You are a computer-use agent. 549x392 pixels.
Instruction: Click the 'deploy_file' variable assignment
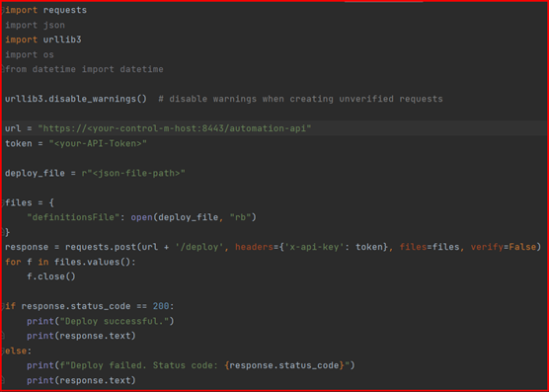coord(35,173)
